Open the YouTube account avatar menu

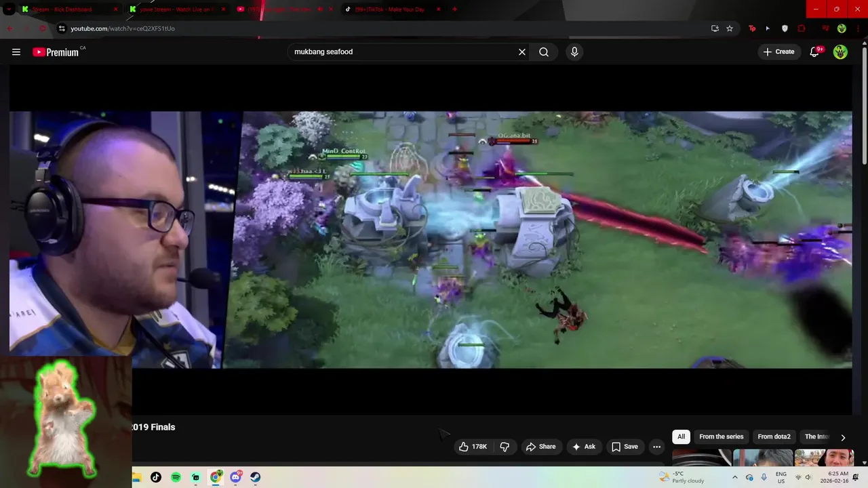point(840,52)
